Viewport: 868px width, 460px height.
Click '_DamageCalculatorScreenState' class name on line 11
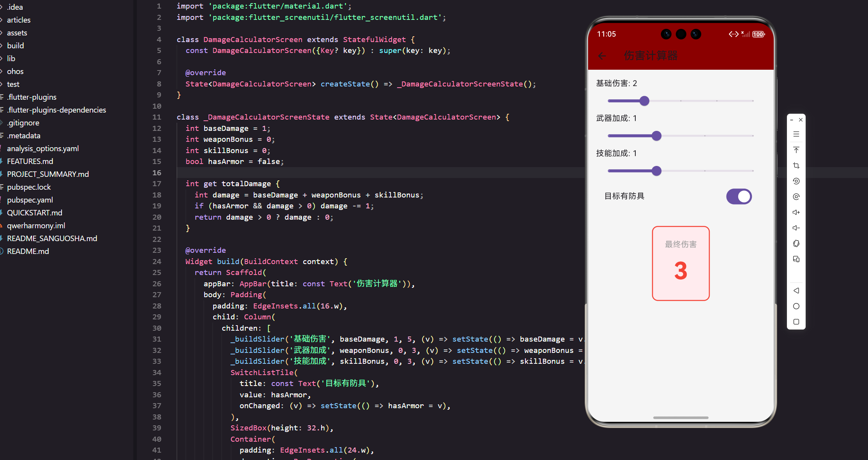tap(266, 117)
